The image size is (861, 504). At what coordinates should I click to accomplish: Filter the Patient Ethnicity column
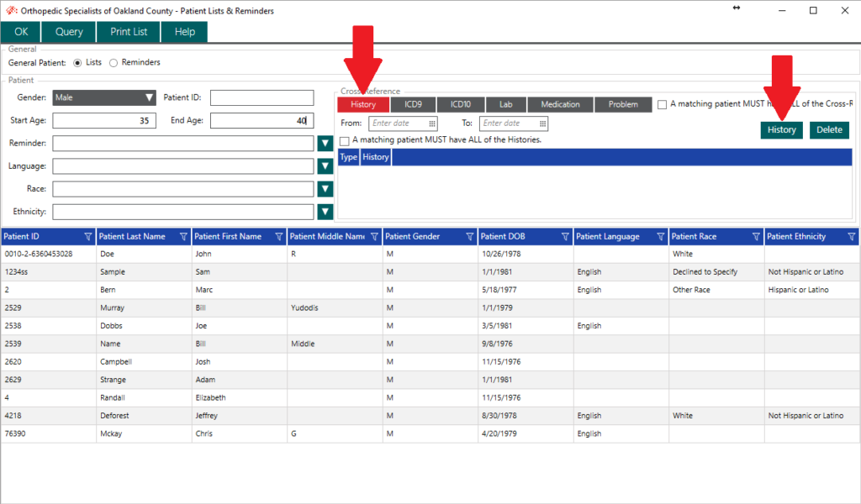click(851, 236)
